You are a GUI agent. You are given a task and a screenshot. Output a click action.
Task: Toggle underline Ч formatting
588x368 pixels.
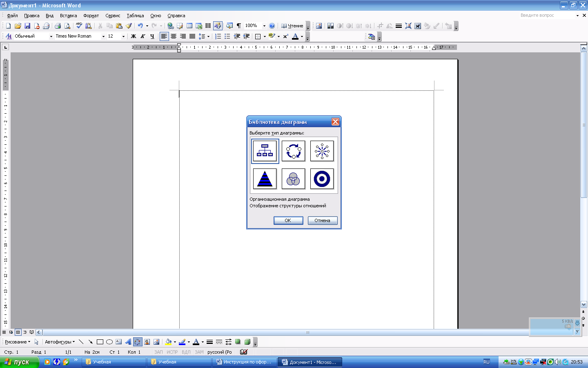[x=152, y=36]
